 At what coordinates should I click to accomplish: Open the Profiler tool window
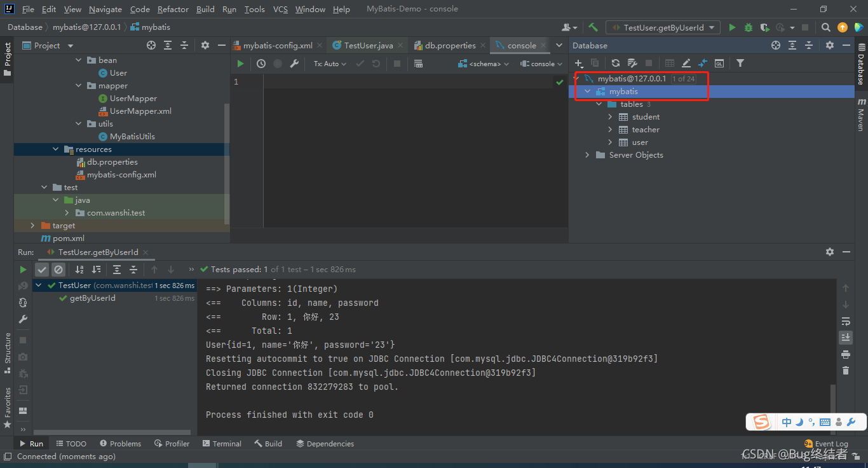pos(172,444)
